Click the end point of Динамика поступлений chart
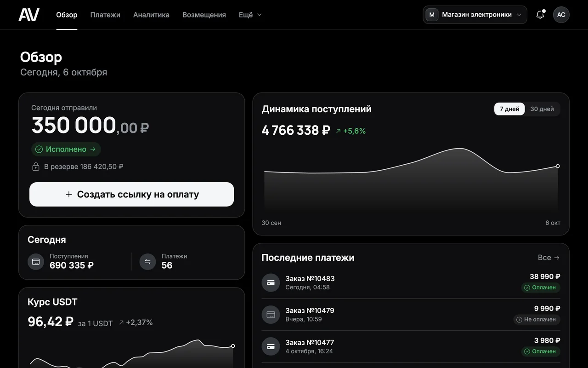The image size is (588, 368). tap(558, 166)
